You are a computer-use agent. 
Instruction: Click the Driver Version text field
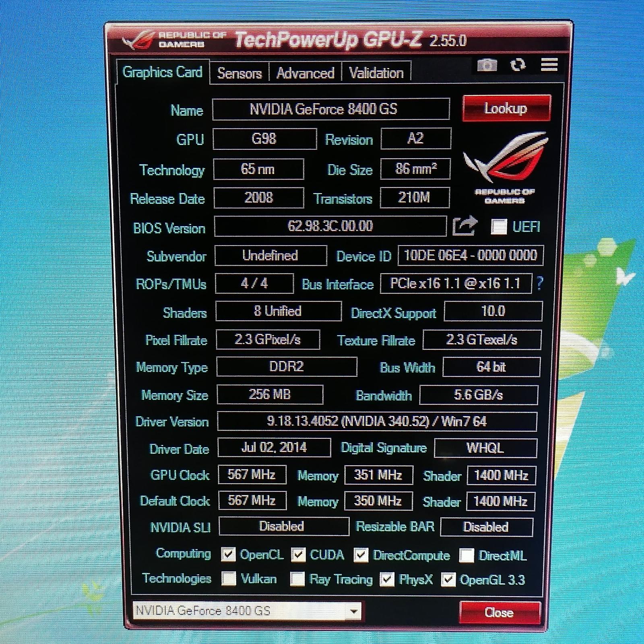[x=377, y=421]
